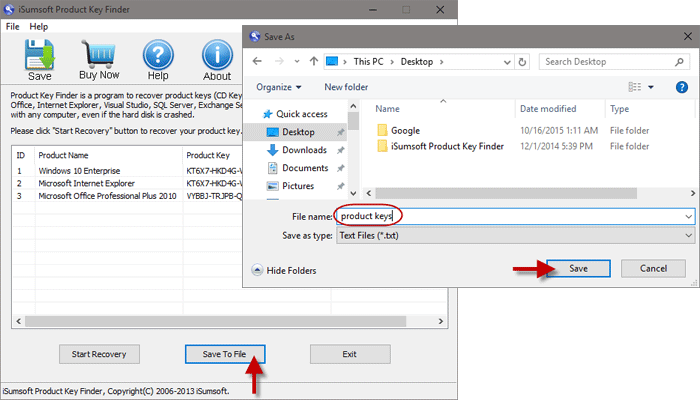This screenshot has height=400, width=700.
Task: Click the navigation pane vertical scrollbar thumb
Action: click(x=353, y=121)
